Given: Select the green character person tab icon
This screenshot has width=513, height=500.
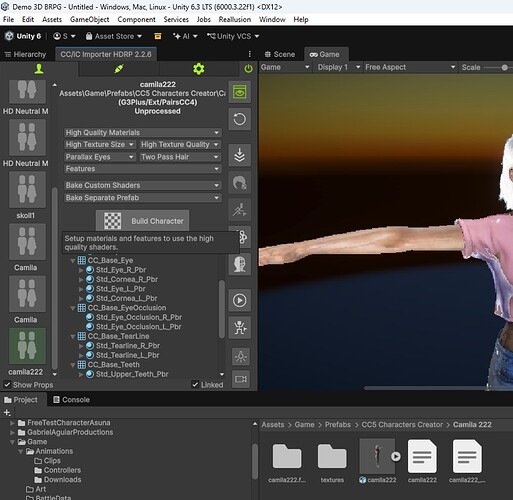Looking at the screenshot, I should click(39, 69).
